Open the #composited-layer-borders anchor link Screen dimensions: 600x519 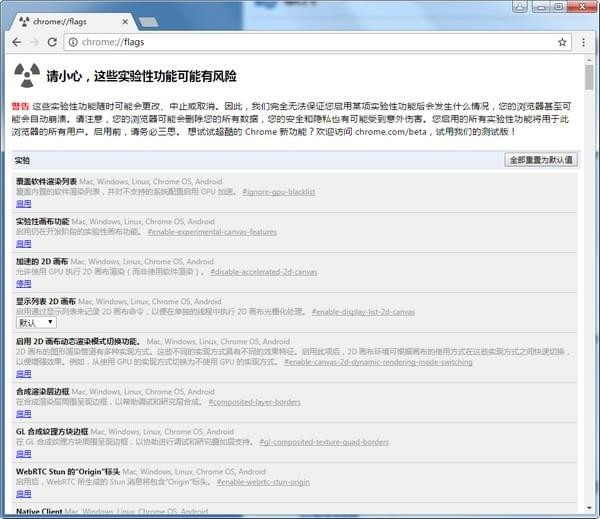(255, 402)
